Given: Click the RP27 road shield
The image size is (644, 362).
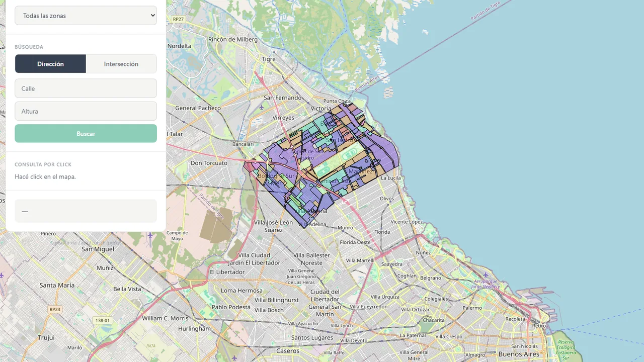Looking at the screenshot, I should point(178,19).
